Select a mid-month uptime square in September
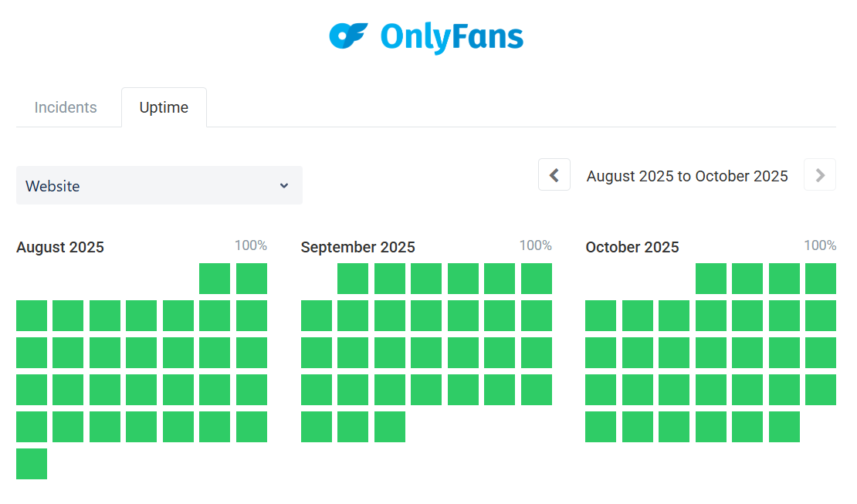The height and width of the screenshot is (504, 857). [x=426, y=353]
